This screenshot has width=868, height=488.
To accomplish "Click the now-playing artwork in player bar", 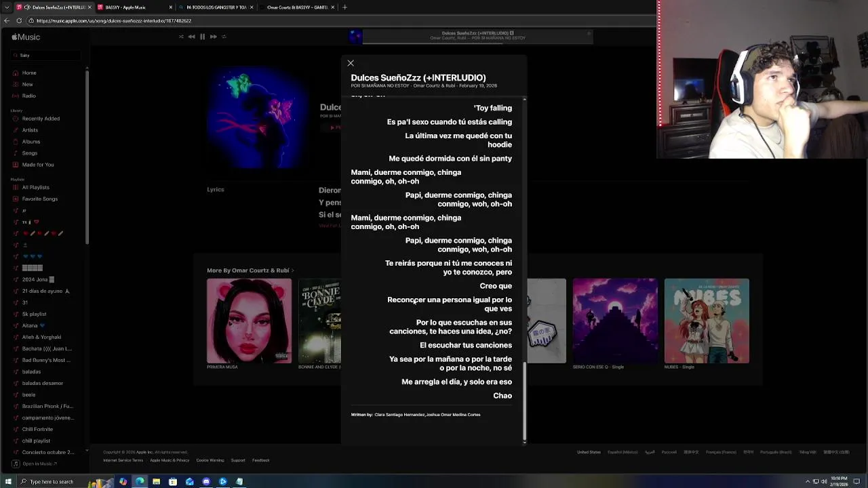I will [355, 37].
